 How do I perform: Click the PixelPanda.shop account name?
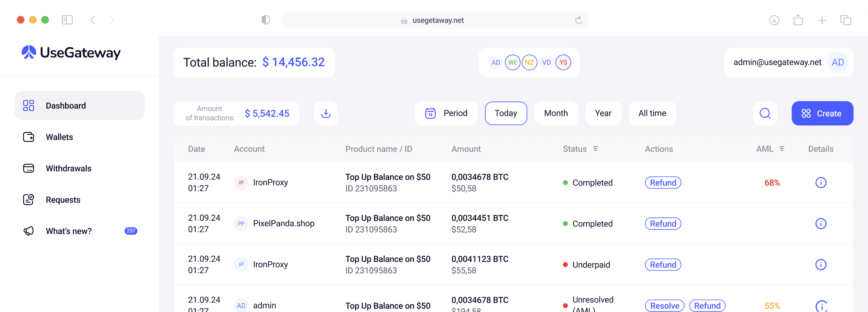click(x=284, y=223)
